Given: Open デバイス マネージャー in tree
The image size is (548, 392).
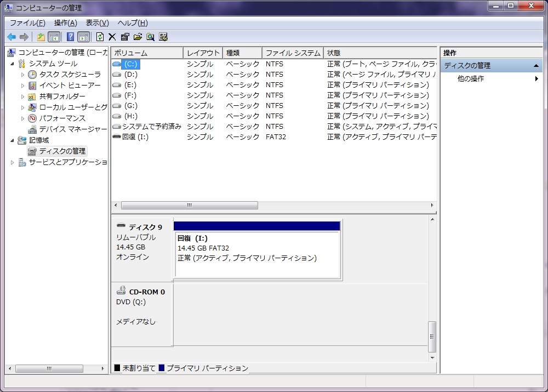Looking at the screenshot, I should [x=73, y=129].
